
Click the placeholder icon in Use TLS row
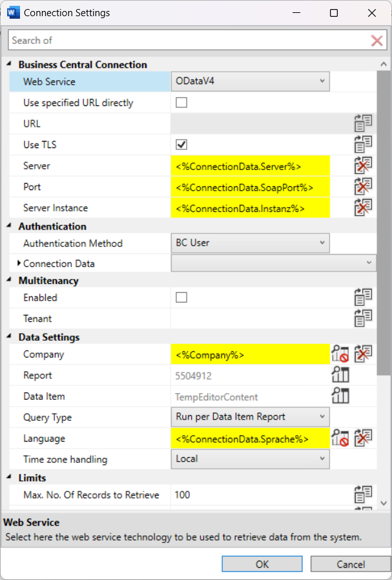click(x=363, y=144)
